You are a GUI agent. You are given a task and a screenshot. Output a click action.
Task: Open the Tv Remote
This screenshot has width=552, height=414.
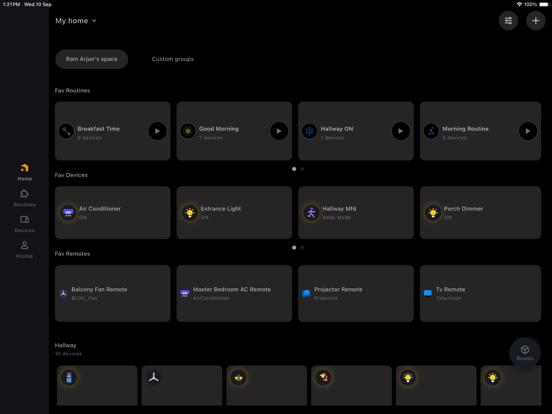480,293
